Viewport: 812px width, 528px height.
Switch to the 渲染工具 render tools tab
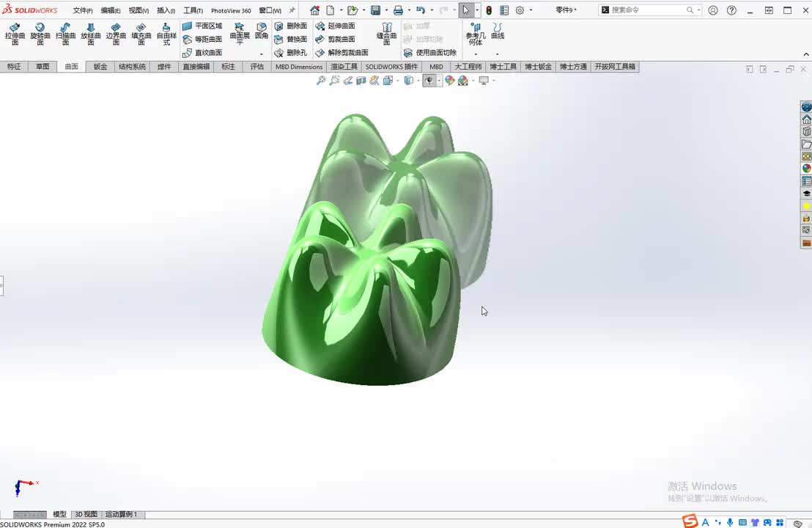coord(344,67)
